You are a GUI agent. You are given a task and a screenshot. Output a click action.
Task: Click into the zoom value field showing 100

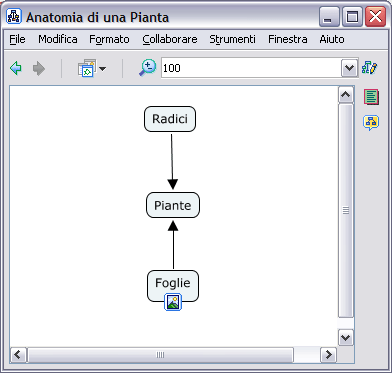pyautogui.click(x=251, y=68)
